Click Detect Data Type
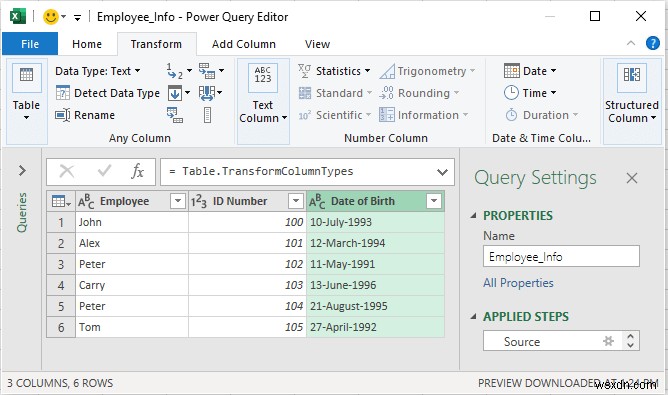The height and width of the screenshot is (395, 668). tap(108, 93)
